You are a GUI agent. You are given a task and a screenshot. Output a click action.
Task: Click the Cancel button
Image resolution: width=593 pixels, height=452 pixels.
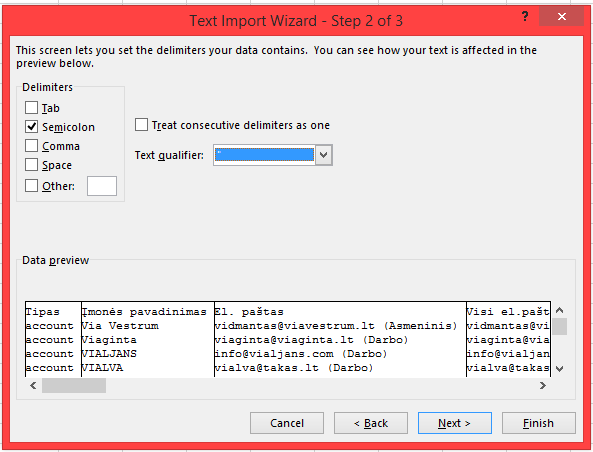tap(287, 423)
